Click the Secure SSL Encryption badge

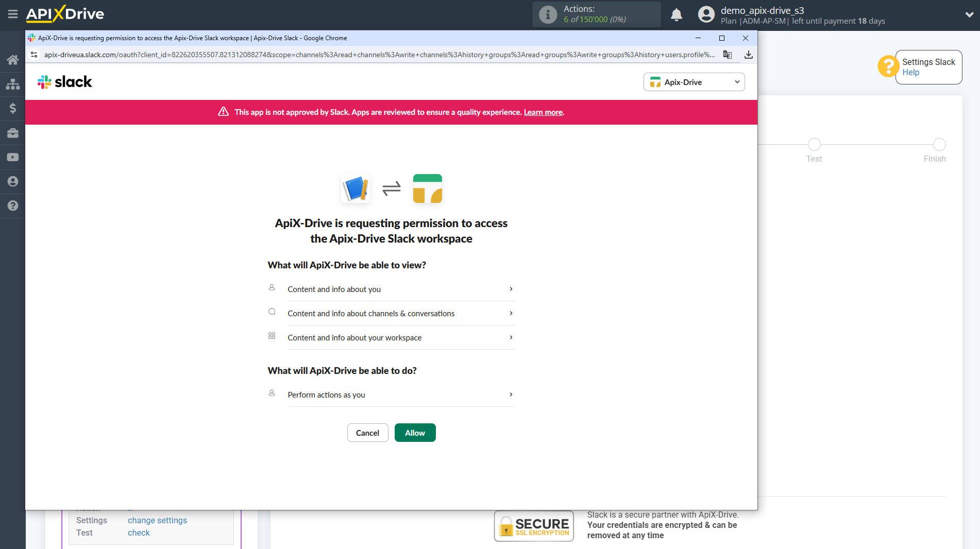pyautogui.click(x=534, y=526)
